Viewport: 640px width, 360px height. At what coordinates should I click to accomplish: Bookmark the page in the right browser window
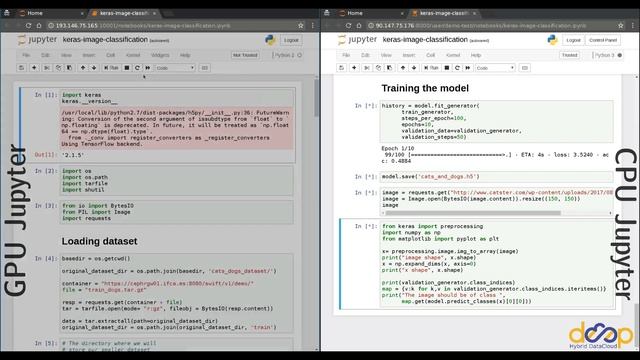621,25
